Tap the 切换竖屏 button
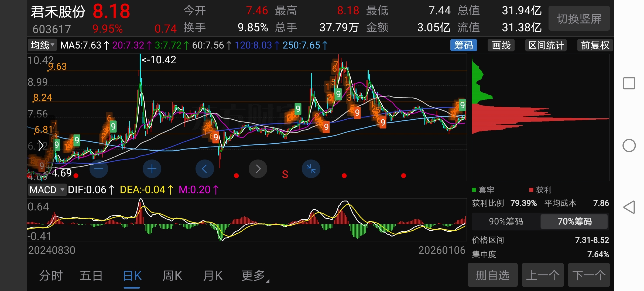 click(579, 19)
